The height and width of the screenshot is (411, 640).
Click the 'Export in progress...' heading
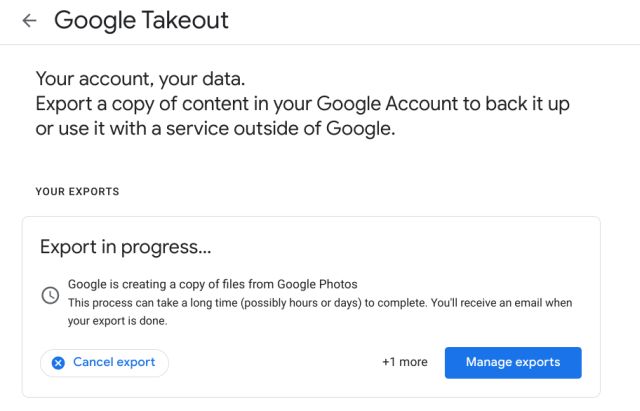[x=125, y=247]
